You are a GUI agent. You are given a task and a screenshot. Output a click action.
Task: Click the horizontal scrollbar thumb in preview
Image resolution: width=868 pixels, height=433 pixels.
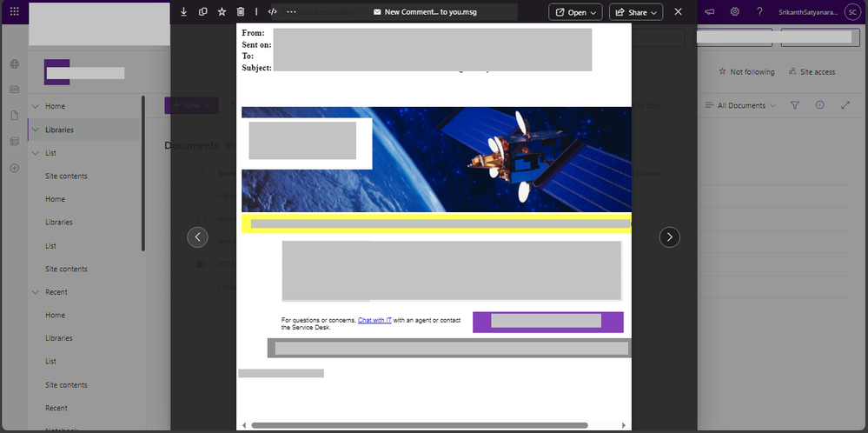(x=420, y=425)
